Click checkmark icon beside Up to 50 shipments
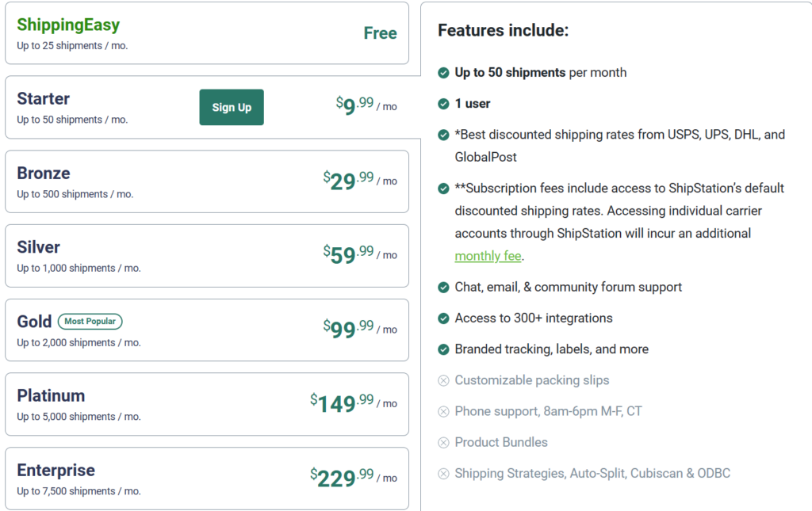The height and width of the screenshot is (511, 812). [443, 73]
